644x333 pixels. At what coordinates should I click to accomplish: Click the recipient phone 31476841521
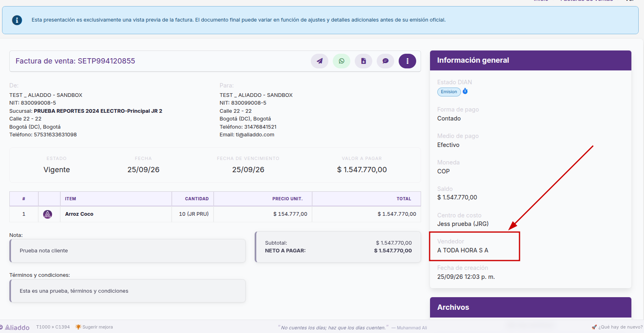(x=260, y=127)
